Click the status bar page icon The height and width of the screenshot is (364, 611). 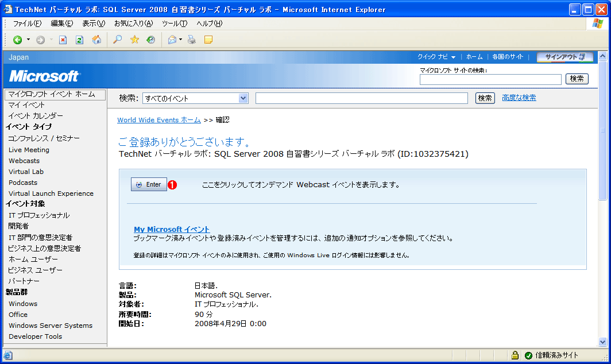[8, 355]
